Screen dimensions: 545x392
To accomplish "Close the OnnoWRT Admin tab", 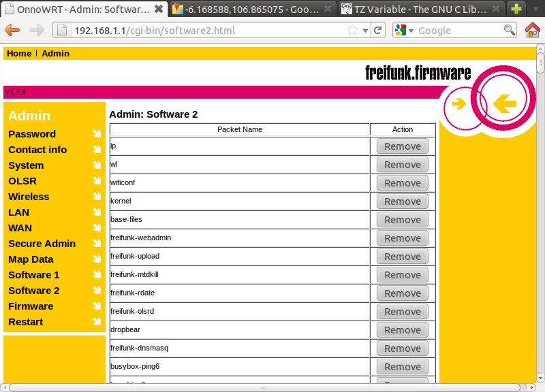I will click(158, 9).
